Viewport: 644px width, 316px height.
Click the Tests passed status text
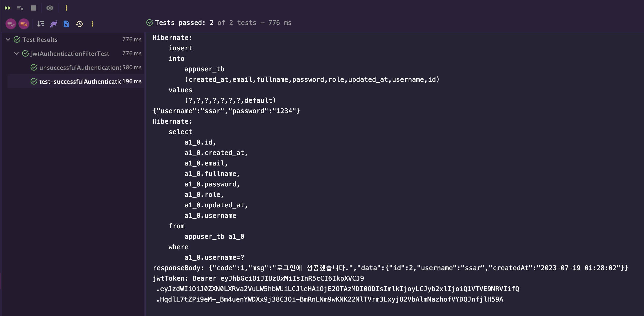tap(223, 23)
